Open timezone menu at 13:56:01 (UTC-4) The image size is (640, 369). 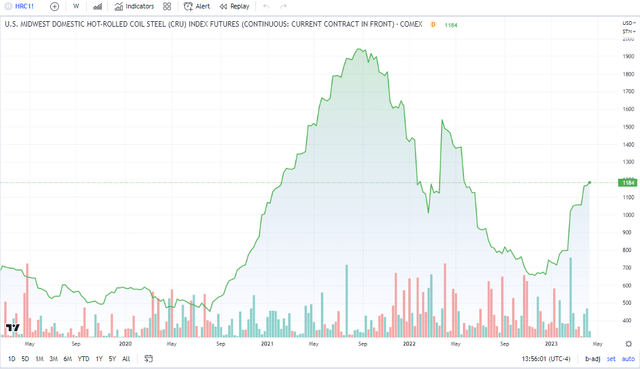pyautogui.click(x=546, y=359)
